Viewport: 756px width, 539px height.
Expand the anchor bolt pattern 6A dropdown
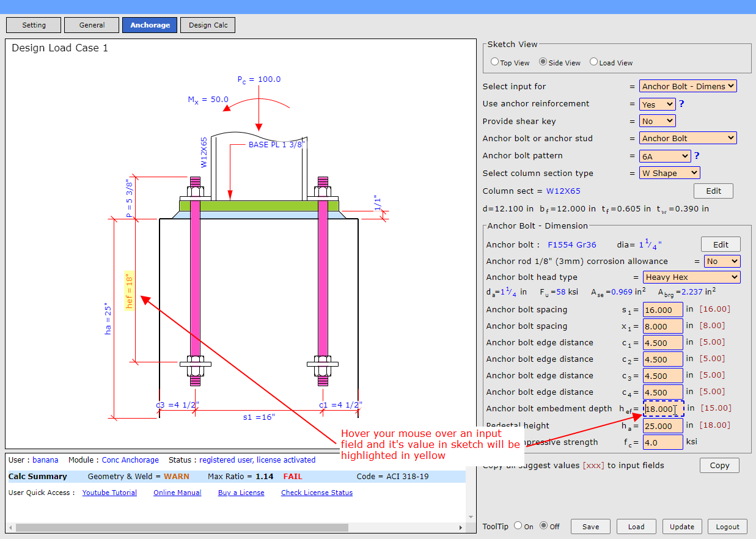coord(665,156)
